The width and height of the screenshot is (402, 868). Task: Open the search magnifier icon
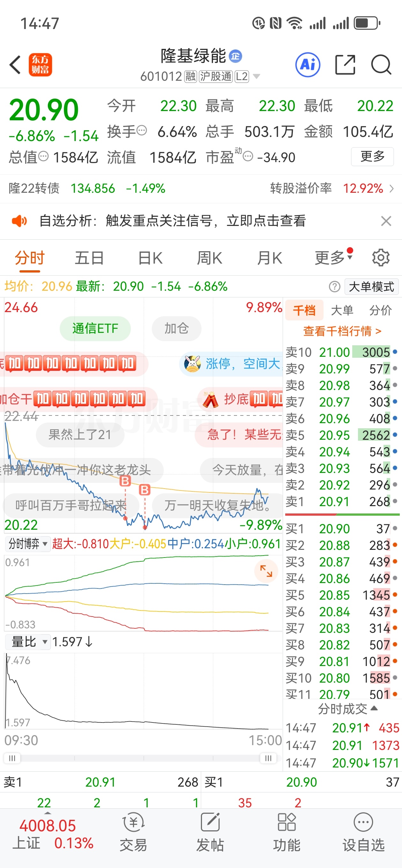[x=381, y=65]
